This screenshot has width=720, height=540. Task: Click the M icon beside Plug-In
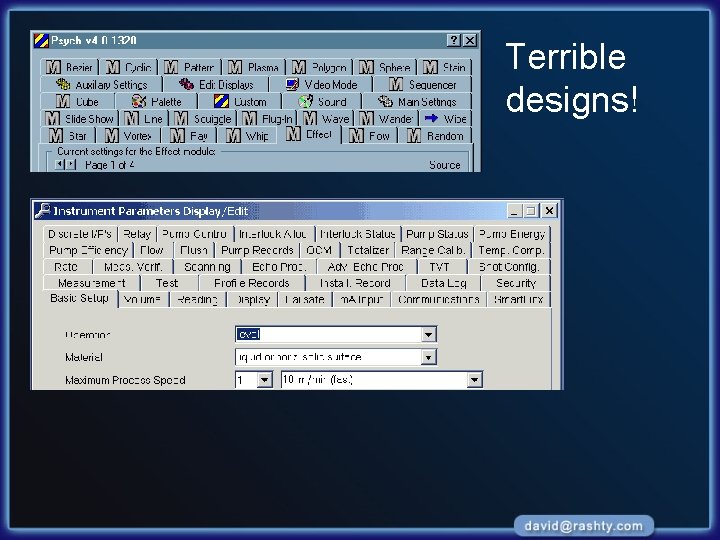tap(249, 118)
